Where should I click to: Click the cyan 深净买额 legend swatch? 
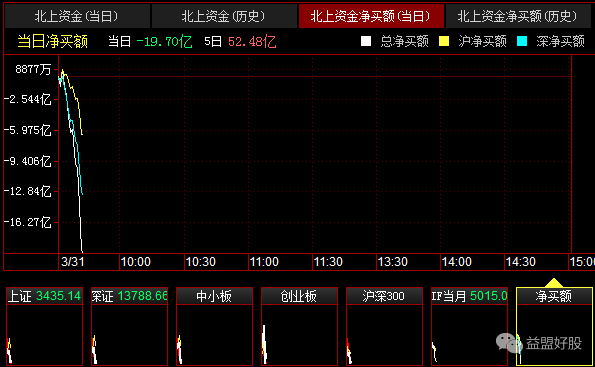point(522,41)
